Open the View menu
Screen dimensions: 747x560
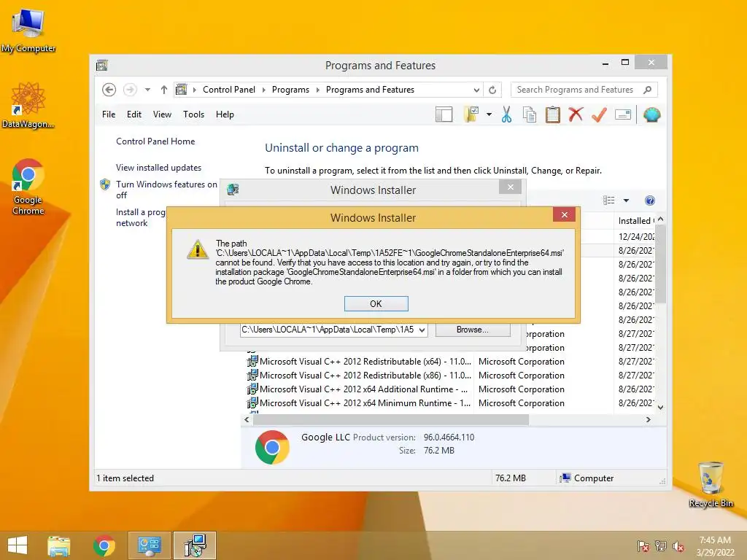(162, 114)
